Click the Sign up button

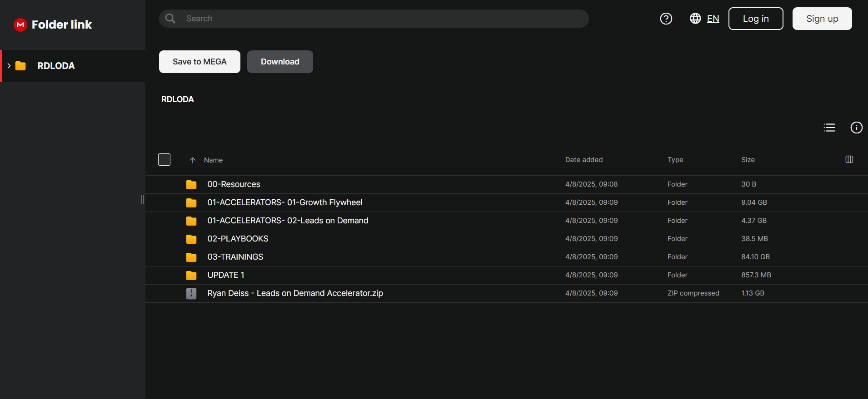point(822,19)
